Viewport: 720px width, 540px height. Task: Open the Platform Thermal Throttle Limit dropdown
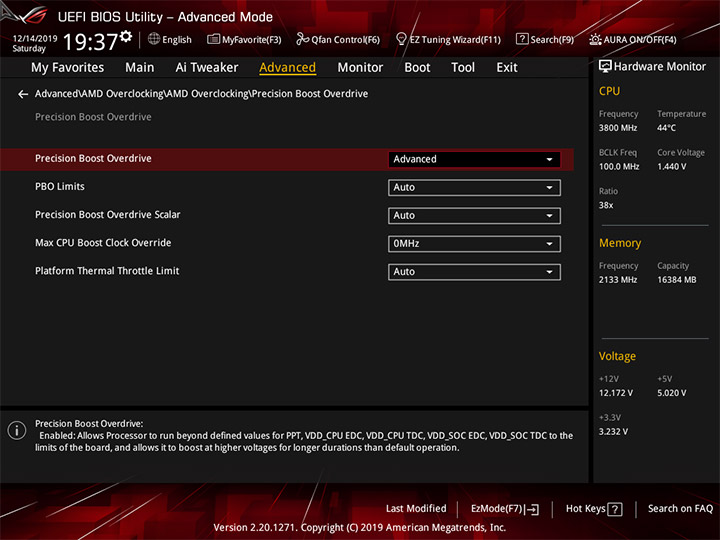click(x=474, y=272)
